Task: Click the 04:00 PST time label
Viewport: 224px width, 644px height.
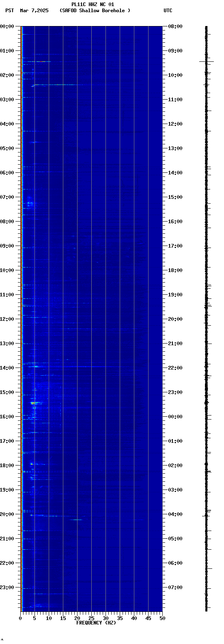Action: tap(7, 124)
